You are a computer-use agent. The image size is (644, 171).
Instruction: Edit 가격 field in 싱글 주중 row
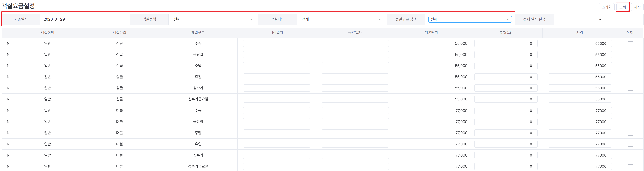pyautogui.click(x=580, y=44)
